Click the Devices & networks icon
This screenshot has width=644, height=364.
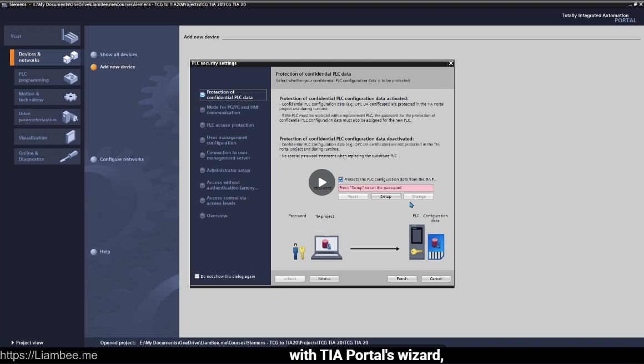(71, 57)
